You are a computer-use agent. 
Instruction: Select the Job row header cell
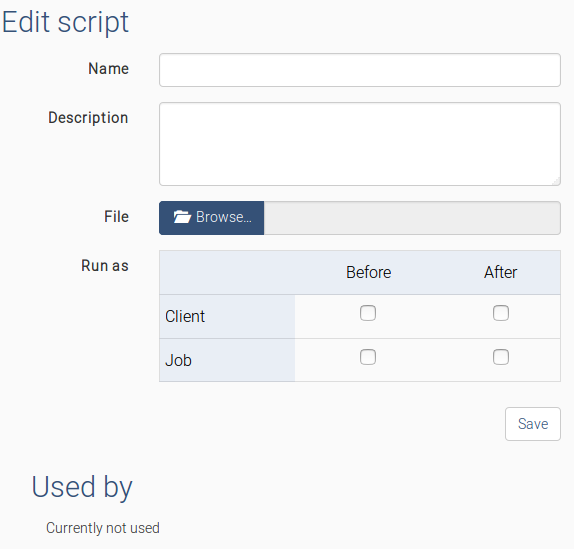point(227,360)
